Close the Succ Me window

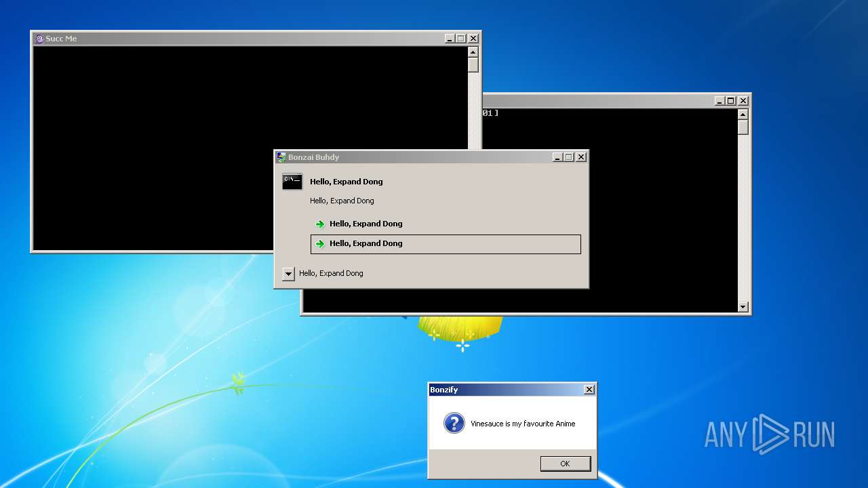click(x=473, y=39)
